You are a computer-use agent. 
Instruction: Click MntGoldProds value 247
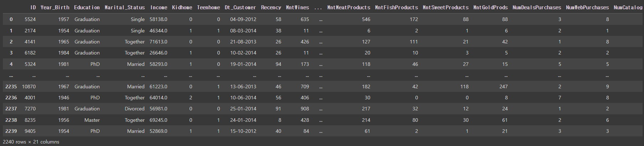tap(504, 87)
